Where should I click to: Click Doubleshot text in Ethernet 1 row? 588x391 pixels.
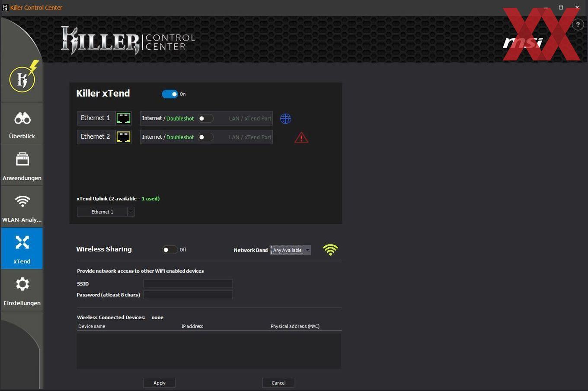pos(180,118)
